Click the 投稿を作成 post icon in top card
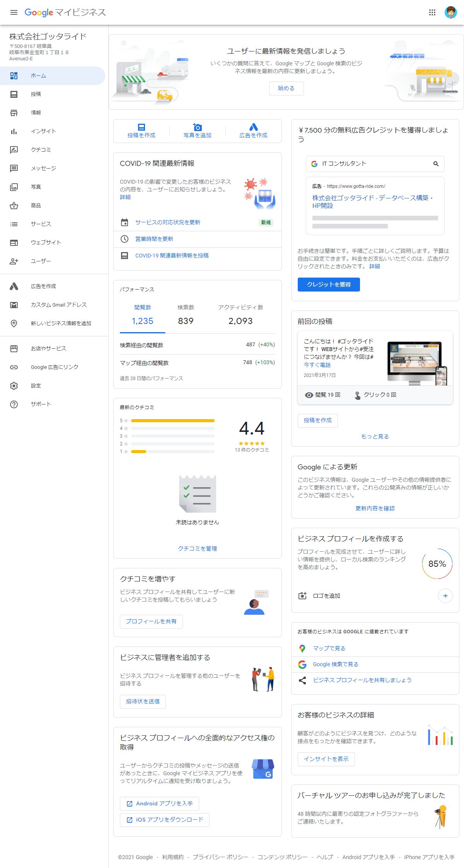This screenshot has width=464, height=868. (x=142, y=127)
